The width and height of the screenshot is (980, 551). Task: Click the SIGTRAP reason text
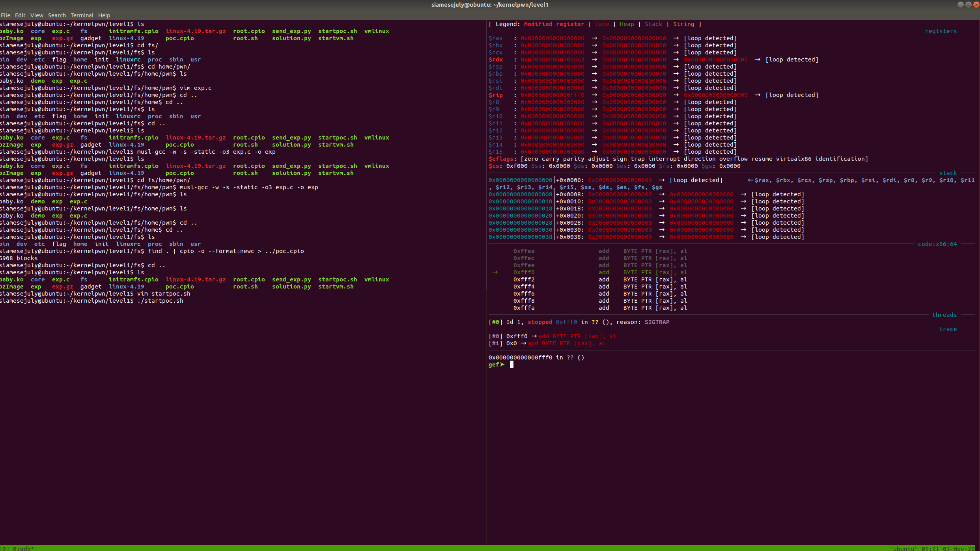(x=657, y=322)
